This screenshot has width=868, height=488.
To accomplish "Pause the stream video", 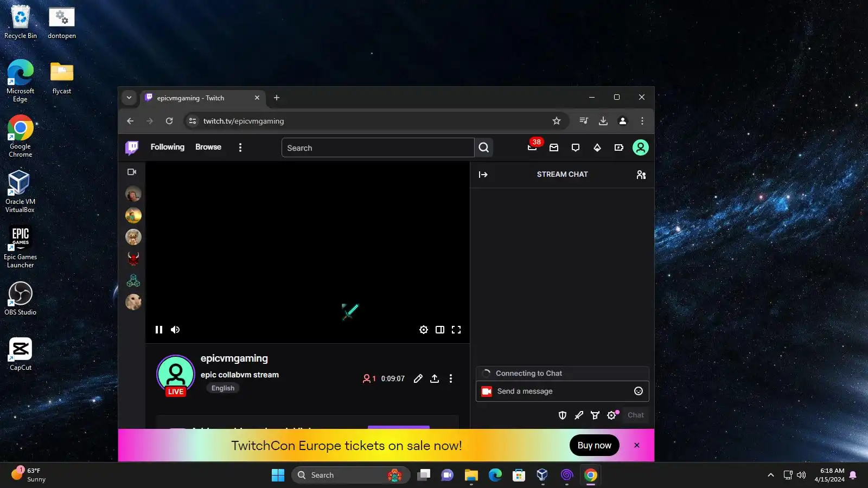I will click(x=159, y=330).
